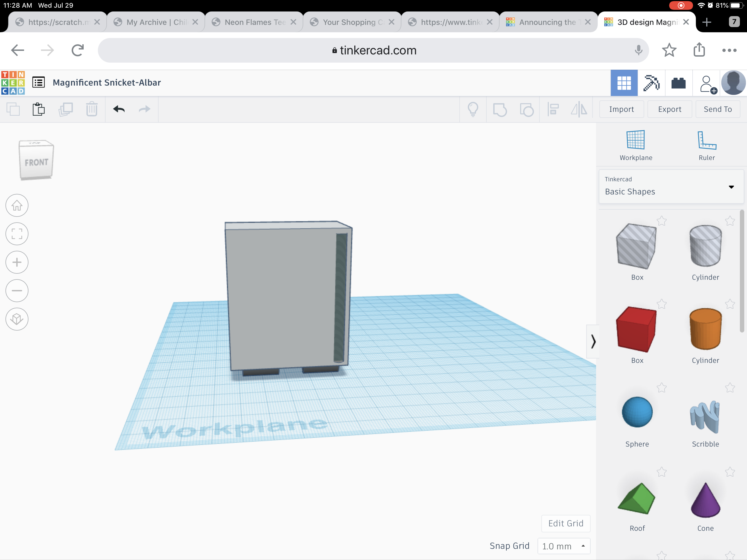Click the Paste clipboard icon
The image size is (747, 560).
click(x=39, y=109)
